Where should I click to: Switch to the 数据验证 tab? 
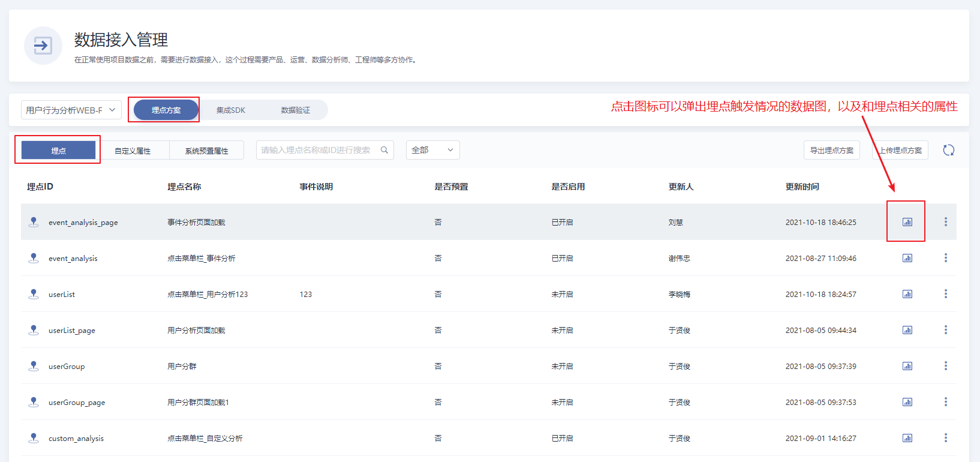coord(296,110)
